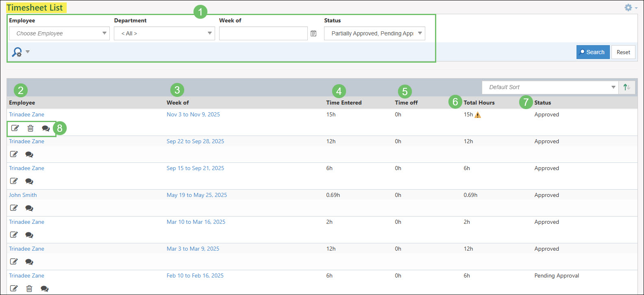
Task: Open the settings gear menu
Action: tap(631, 8)
